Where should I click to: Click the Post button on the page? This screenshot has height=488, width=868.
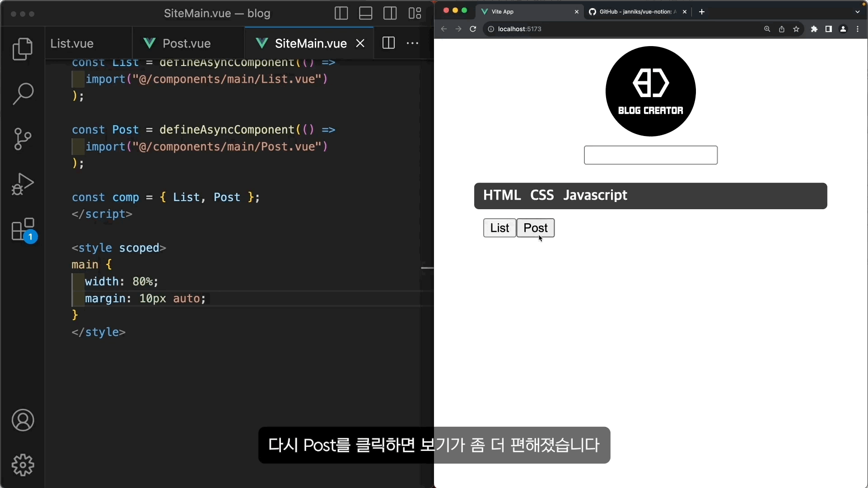click(x=535, y=228)
